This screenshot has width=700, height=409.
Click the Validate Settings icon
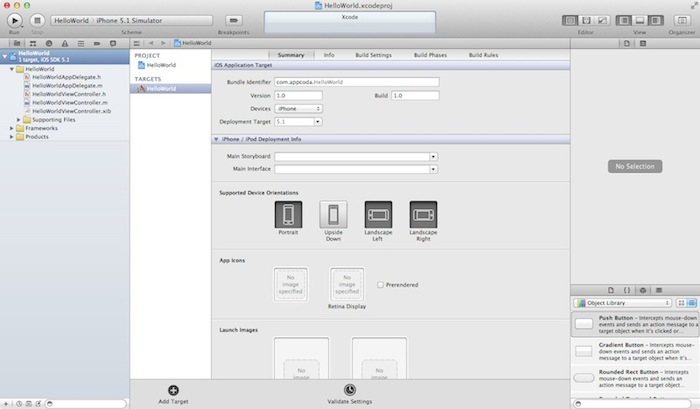[x=349, y=390]
